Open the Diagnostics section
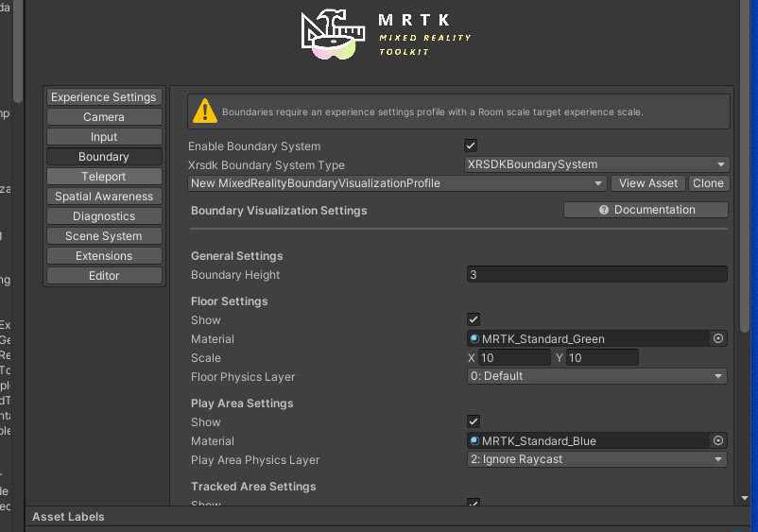 coord(104,216)
